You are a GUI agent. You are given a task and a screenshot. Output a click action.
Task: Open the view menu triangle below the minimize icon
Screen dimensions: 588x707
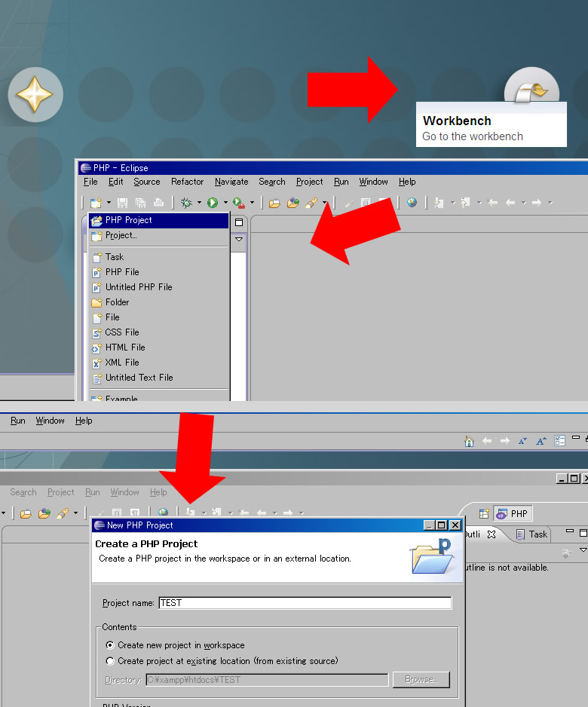click(x=239, y=240)
